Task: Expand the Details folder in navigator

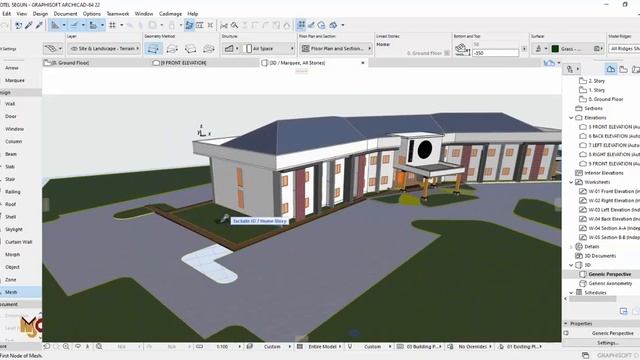Action: 571,247
